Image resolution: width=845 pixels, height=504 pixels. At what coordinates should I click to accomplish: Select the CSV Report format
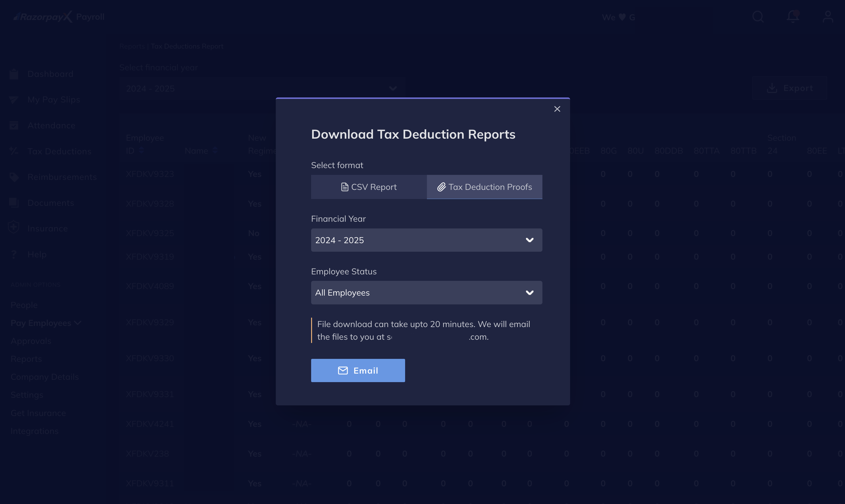(369, 187)
